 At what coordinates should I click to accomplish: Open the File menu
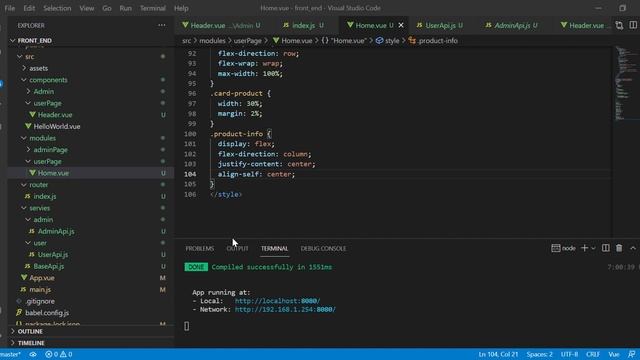tap(10, 8)
